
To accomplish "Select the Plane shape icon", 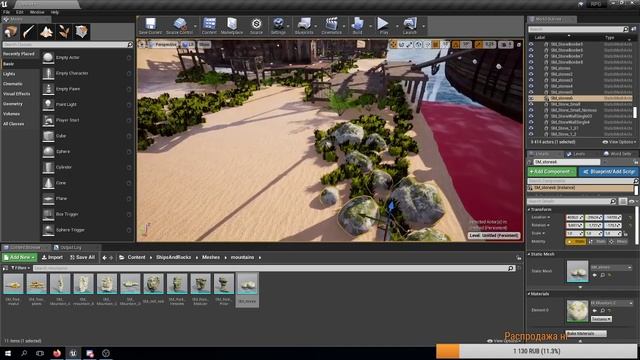I will (48, 198).
